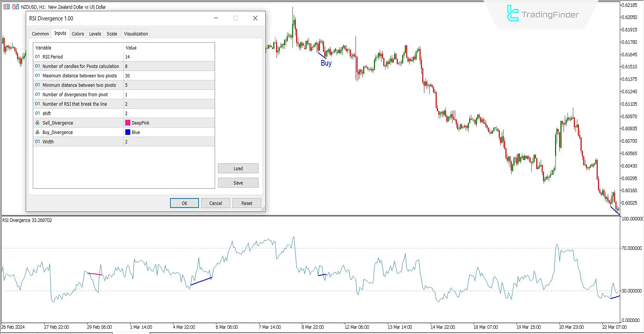The width and height of the screenshot is (644, 334).
Task: Select the Blue Buy_Divergence color swatch
Action: (128, 132)
